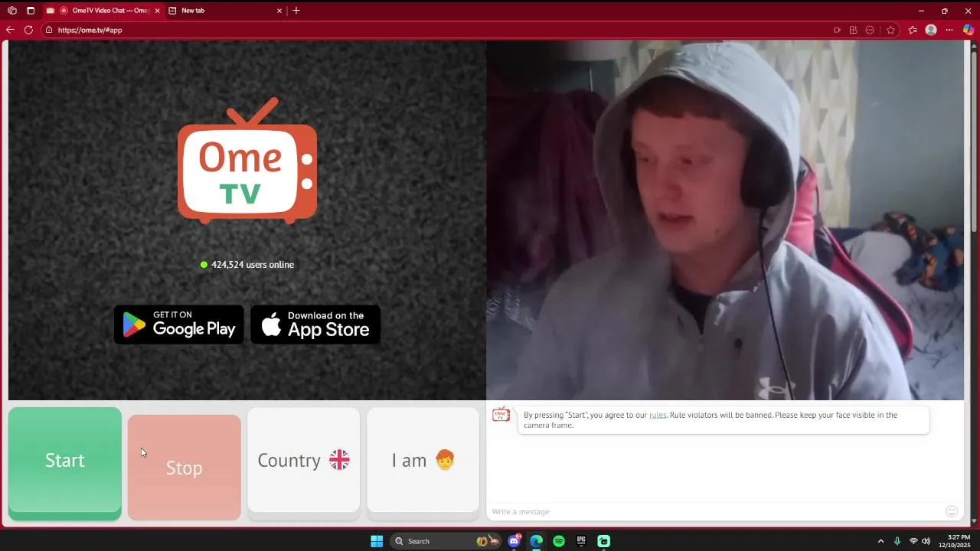The image size is (980, 551).
Task: Open the volume speaker tray icon
Action: pos(926,541)
